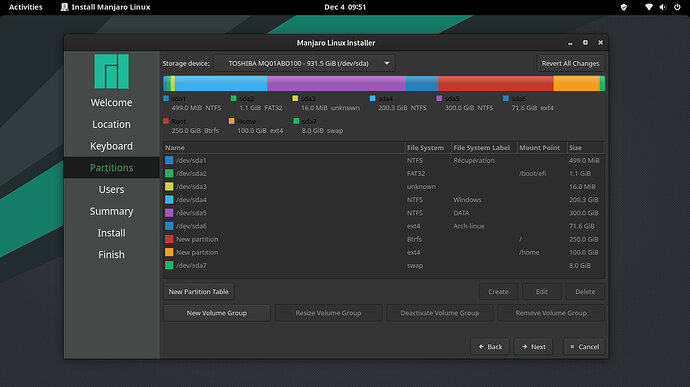The height and width of the screenshot is (387, 690).
Task: Click the Size column header
Action: [586, 148]
